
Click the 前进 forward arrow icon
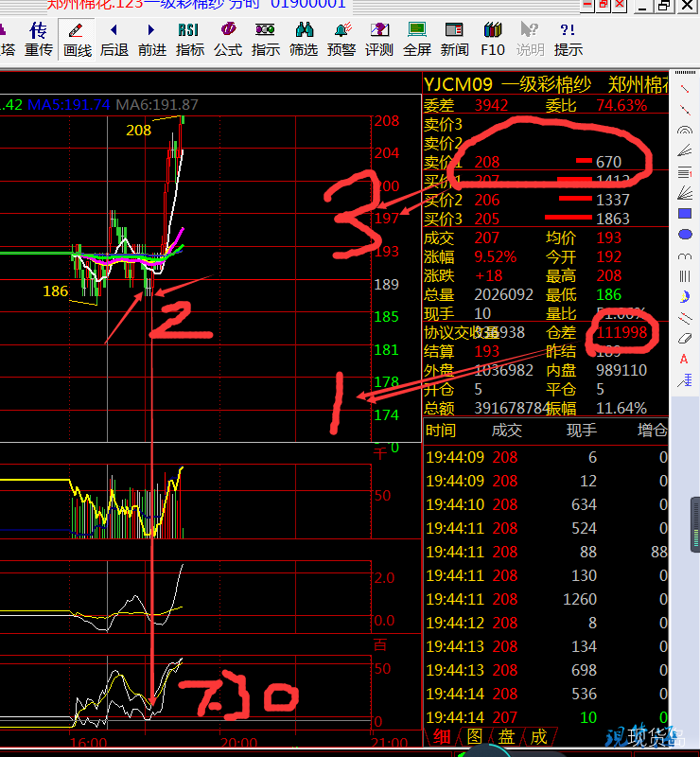tap(152, 39)
